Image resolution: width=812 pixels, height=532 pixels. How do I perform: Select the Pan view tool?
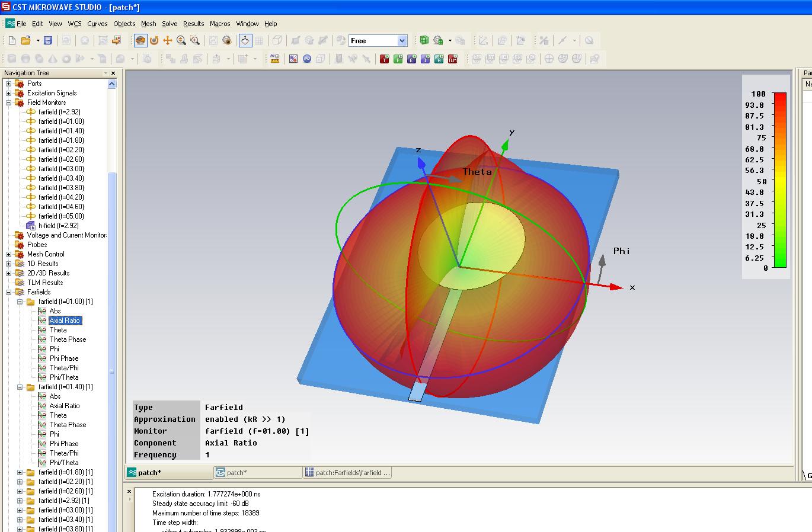point(168,40)
